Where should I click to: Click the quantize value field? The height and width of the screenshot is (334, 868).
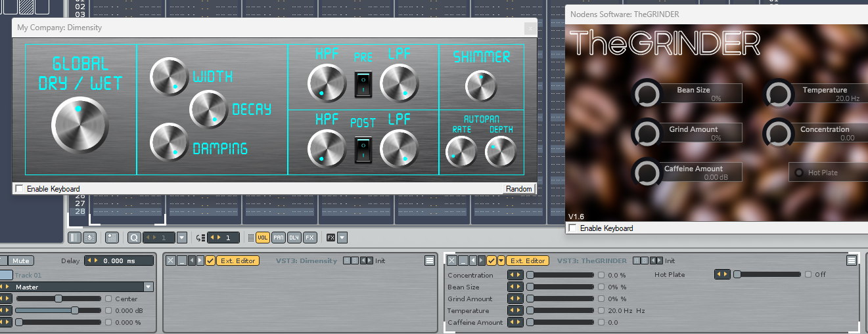158,238
